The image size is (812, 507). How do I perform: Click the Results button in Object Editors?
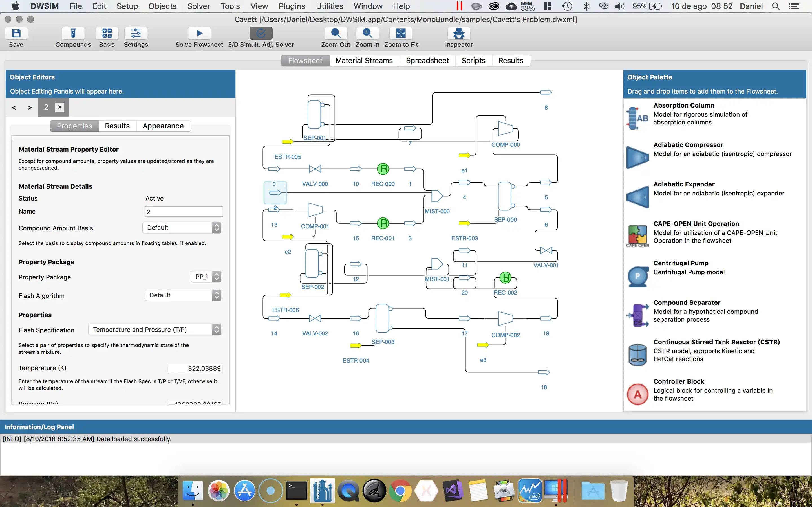(x=117, y=126)
